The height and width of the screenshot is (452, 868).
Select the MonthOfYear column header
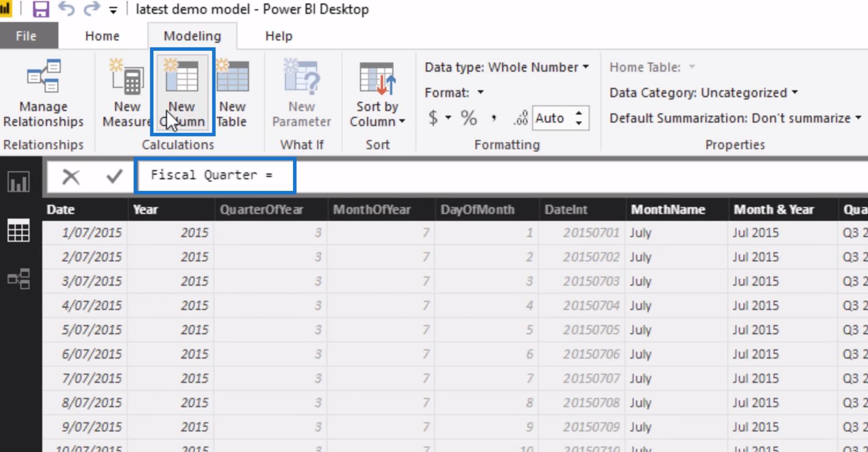(x=381, y=209)
